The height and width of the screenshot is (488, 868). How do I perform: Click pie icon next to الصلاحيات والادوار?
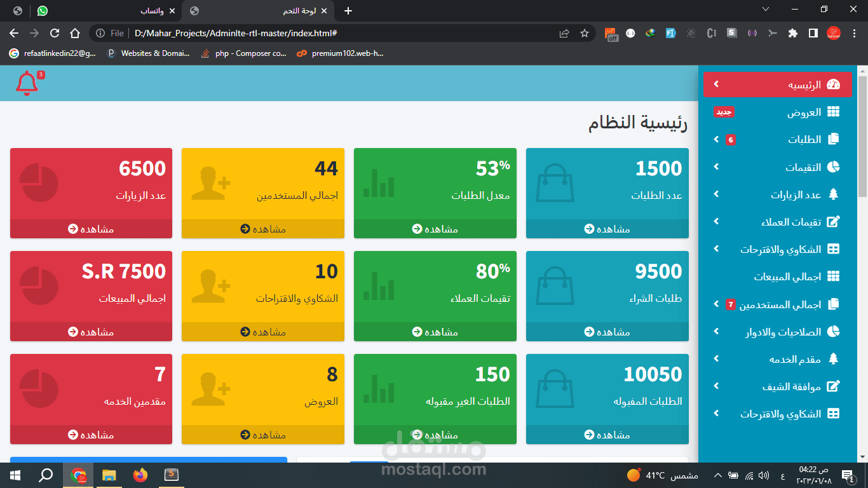(833, 332)
